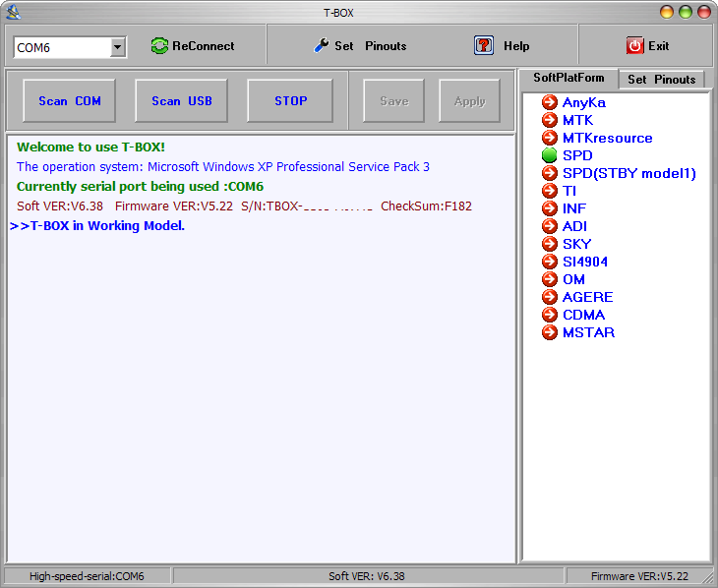
Task: Click the red power Exit icon
Action: pos(634,46)
